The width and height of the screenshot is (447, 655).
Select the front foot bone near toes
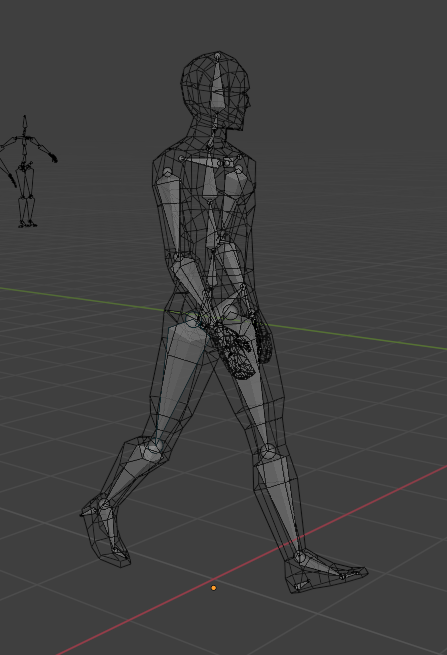[x=330, y=566]
